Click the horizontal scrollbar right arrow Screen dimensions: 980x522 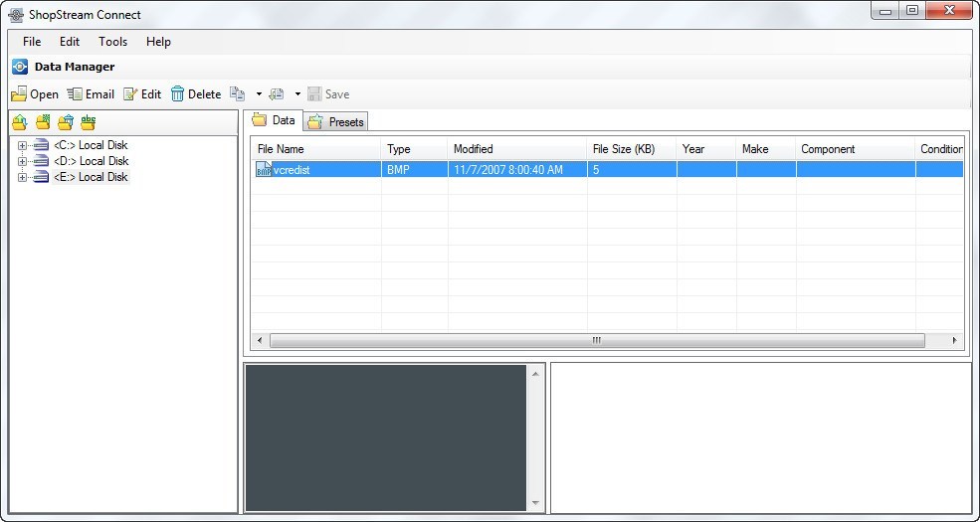pos(954,340)
